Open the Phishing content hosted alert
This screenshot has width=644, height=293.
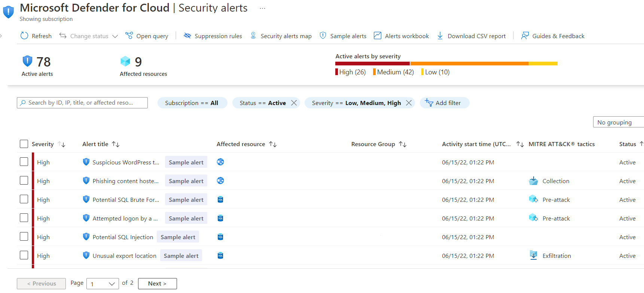125,181
